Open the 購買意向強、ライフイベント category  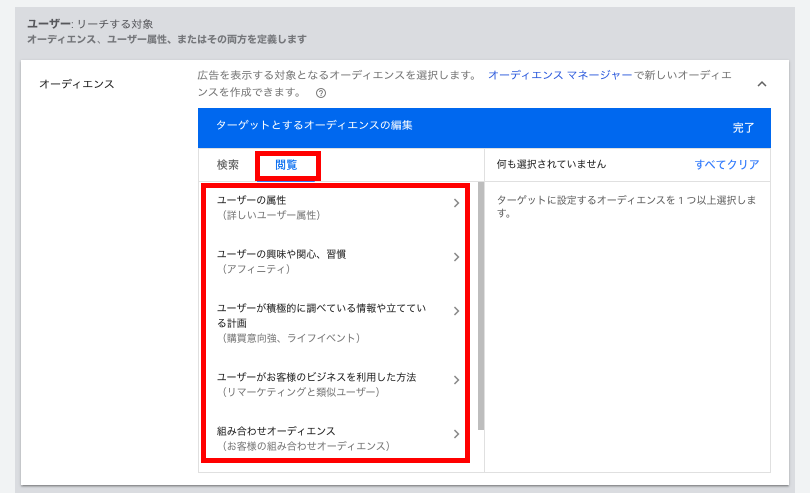pos(320,323)
